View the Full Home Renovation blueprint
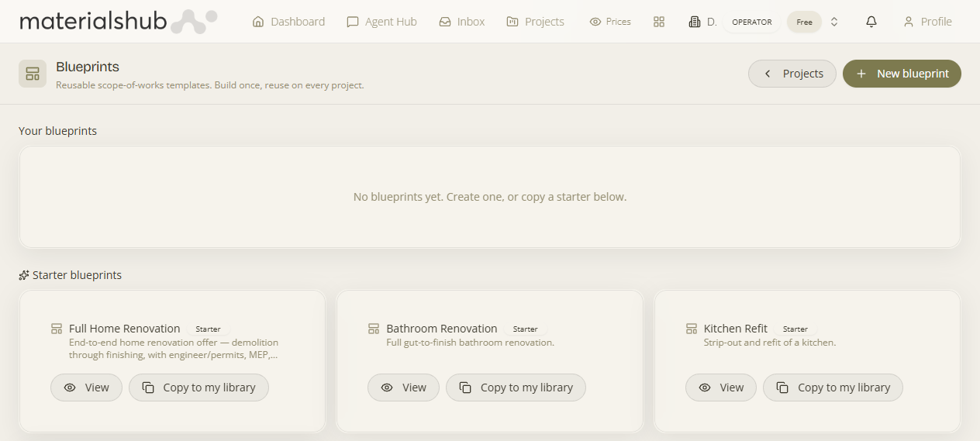 coord(86,388)
